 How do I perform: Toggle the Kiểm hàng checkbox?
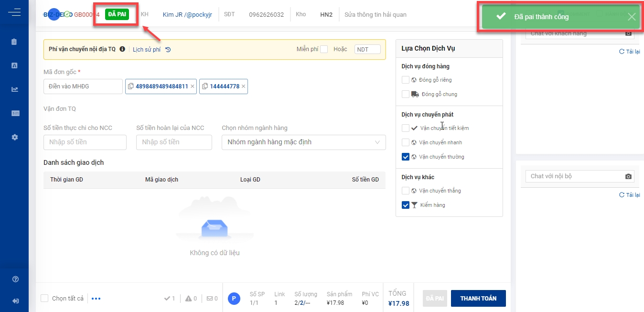pyautogui.click(x=406, y=205)
